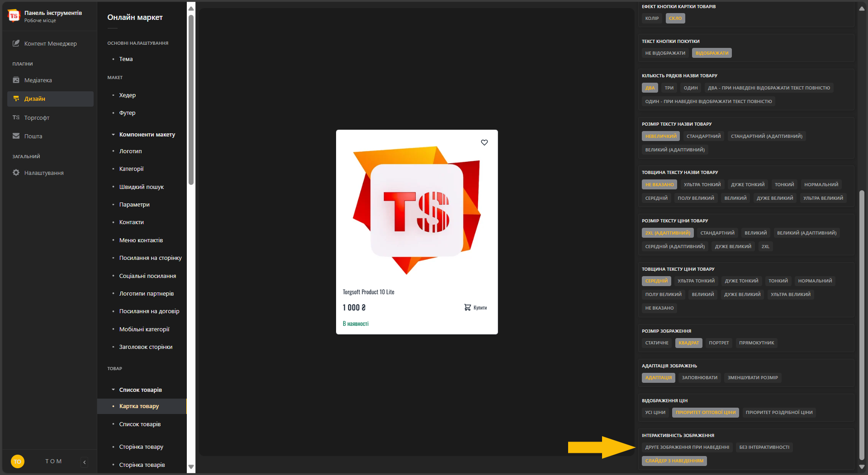Select СТАТИЧНЕ image size
868x475 pixels.
[x=657, y=343]
